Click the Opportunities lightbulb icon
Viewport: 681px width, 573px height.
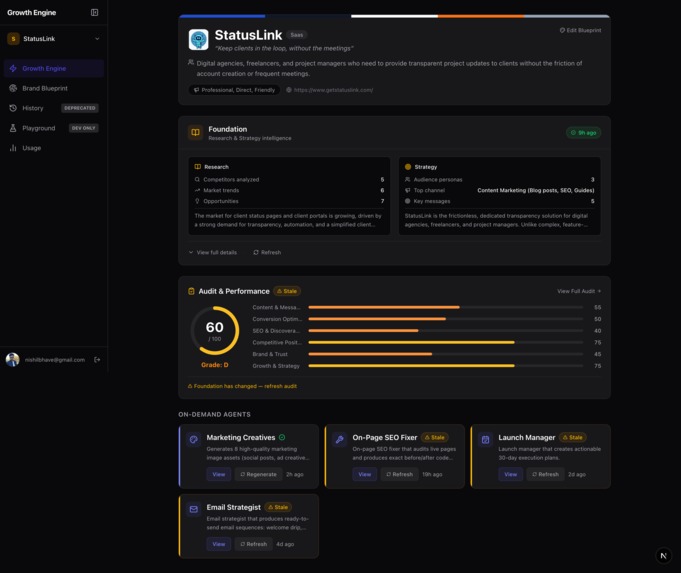(x=197, y=201)
